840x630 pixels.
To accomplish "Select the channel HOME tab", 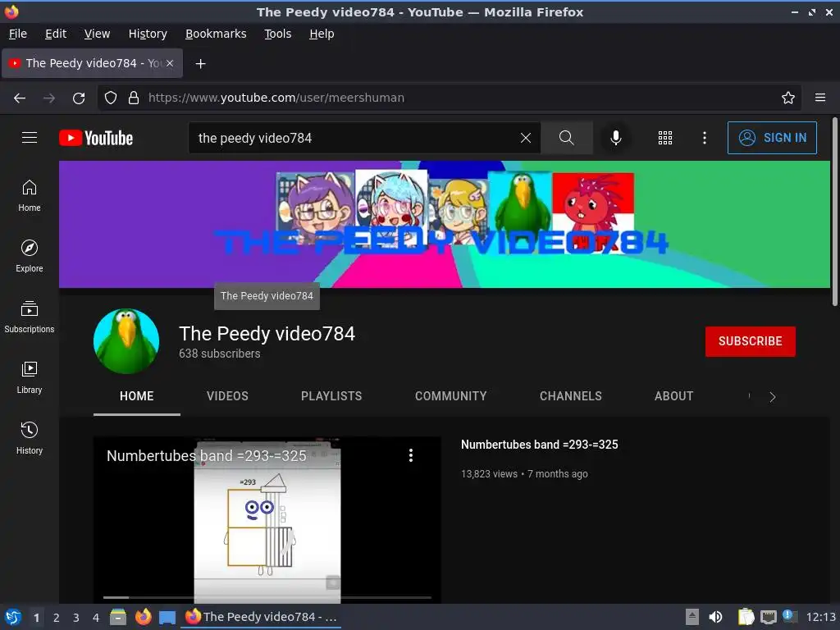I will tap(137, 396).
